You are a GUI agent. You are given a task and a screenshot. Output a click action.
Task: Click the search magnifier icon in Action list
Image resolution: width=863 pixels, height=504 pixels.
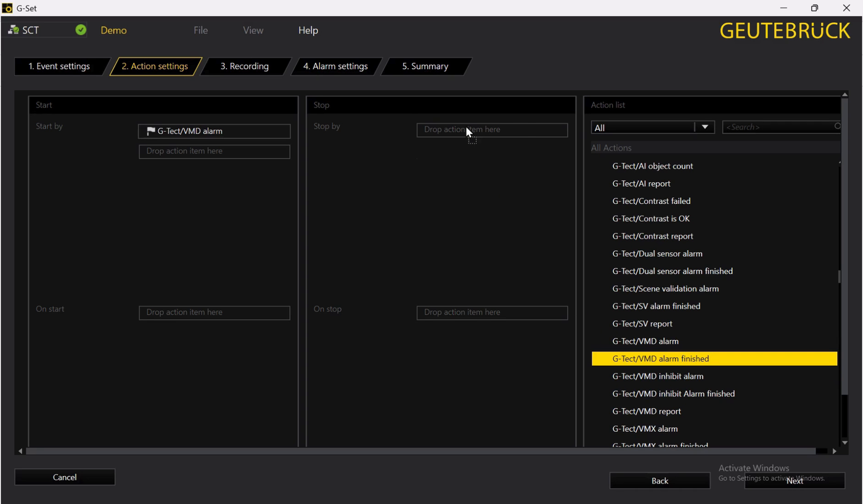(x=837, y=126)
